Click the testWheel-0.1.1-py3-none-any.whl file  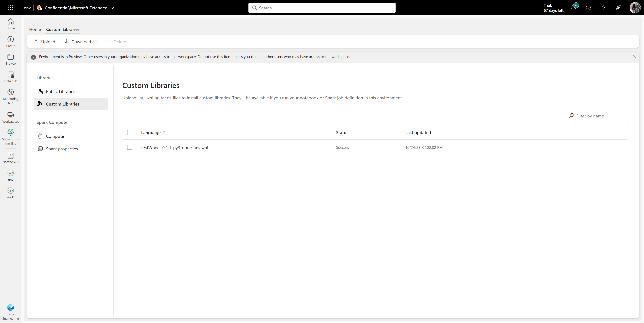(174, 147)
